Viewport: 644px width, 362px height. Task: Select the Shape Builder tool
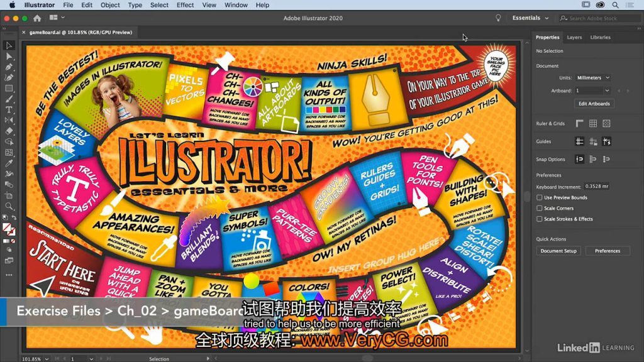tap(9, 141)
